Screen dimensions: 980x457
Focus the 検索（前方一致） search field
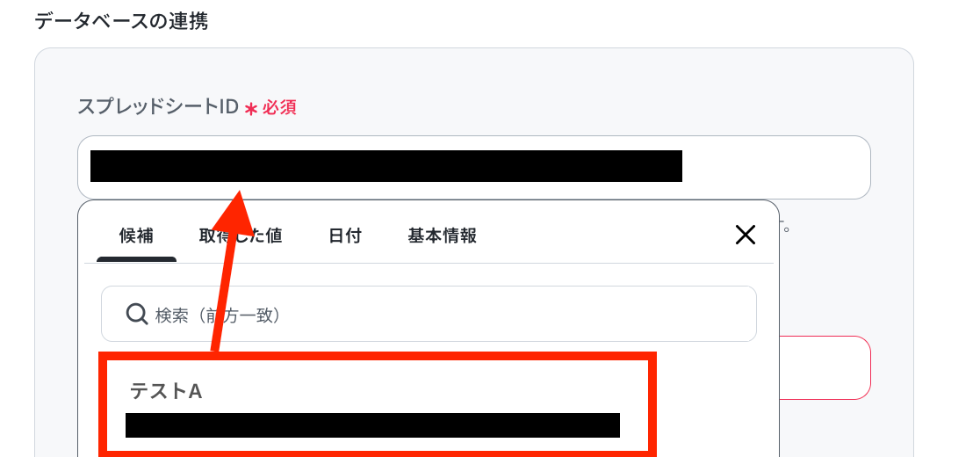(429, 314)
